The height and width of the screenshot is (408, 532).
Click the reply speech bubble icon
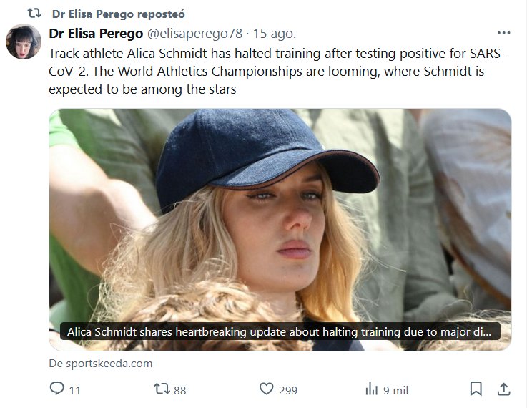[x=57, y=389]
